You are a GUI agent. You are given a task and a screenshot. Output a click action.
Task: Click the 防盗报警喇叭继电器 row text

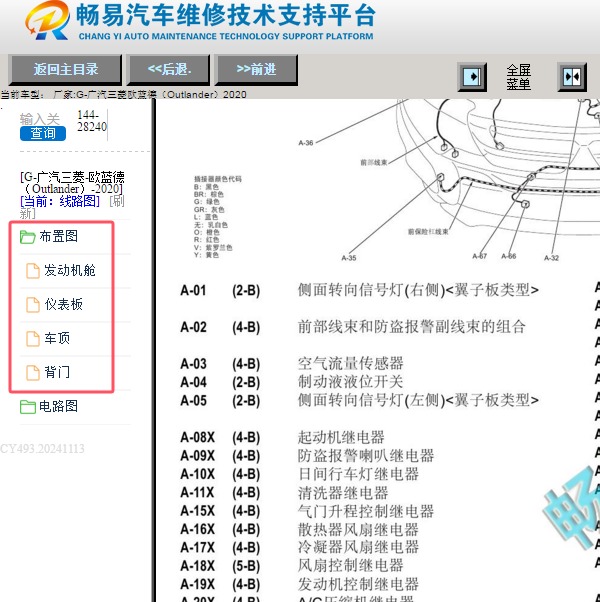click(x=366, y=456)
